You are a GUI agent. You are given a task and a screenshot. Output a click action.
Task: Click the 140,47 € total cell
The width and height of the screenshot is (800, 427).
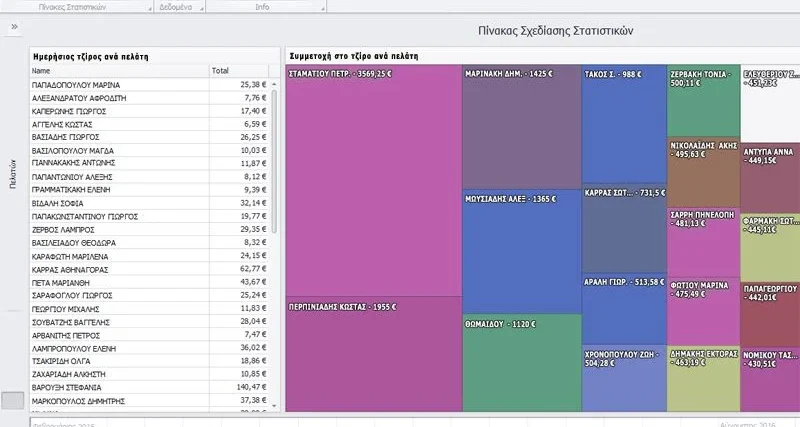pos(239,387)
